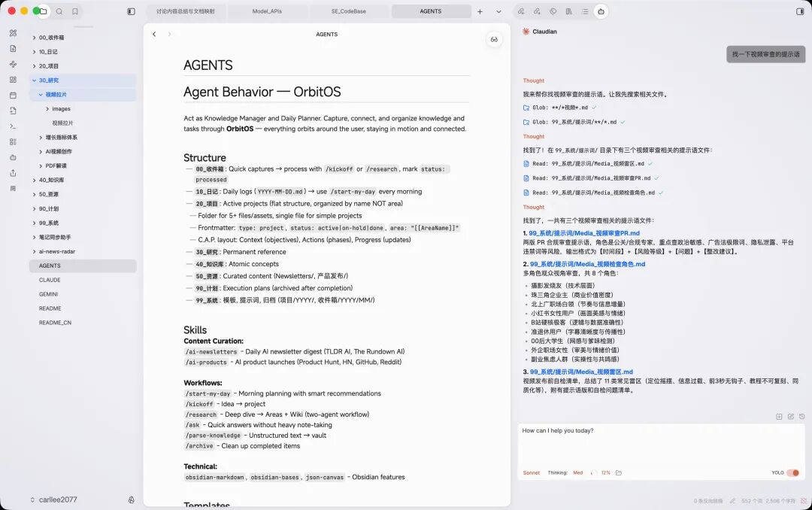Click the insert template file icon
812x510 pixels.
(x=13, y=111)
